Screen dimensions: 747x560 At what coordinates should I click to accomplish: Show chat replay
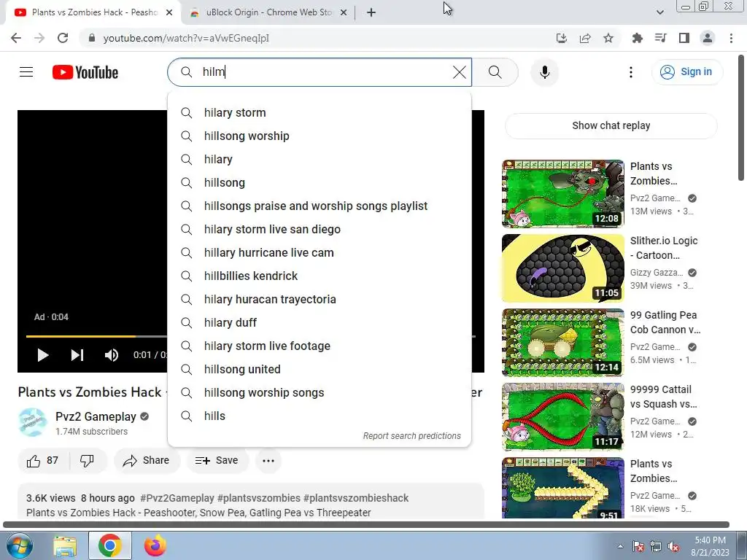point(611,125)
